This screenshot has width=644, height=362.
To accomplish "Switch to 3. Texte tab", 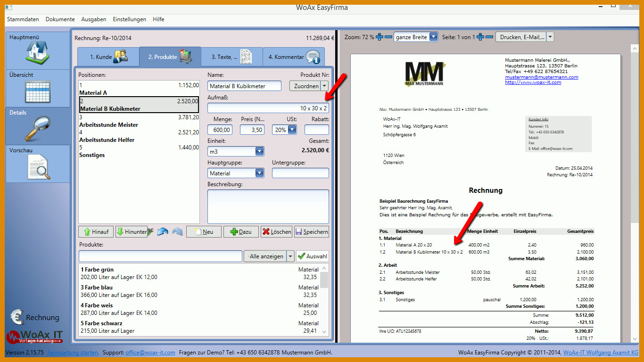I will point(231,57).
